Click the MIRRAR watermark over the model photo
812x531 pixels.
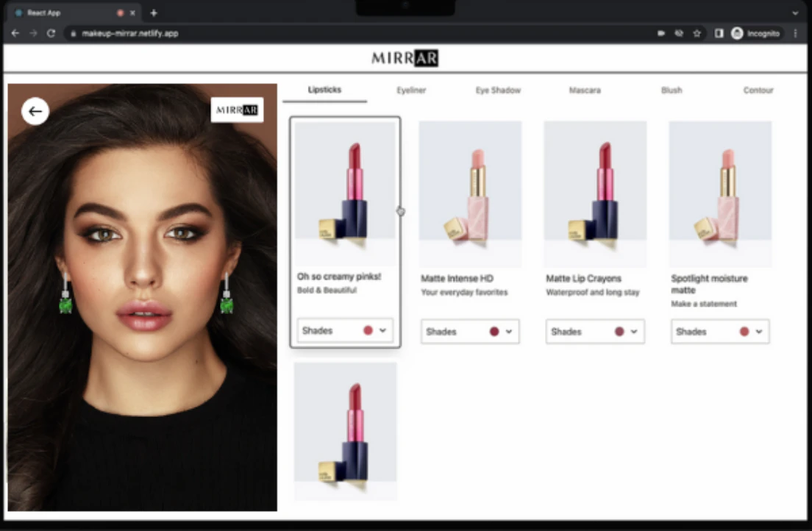[x=237, y=109]
